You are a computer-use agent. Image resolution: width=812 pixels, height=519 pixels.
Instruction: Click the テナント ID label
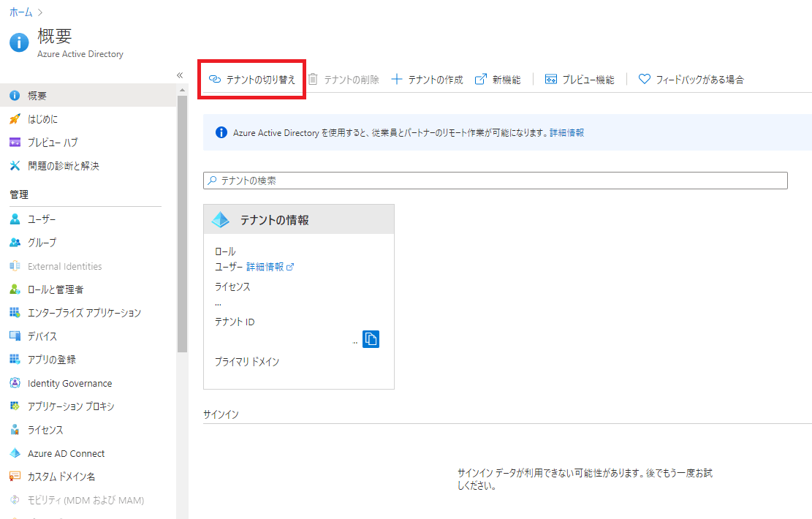[235, 322]
